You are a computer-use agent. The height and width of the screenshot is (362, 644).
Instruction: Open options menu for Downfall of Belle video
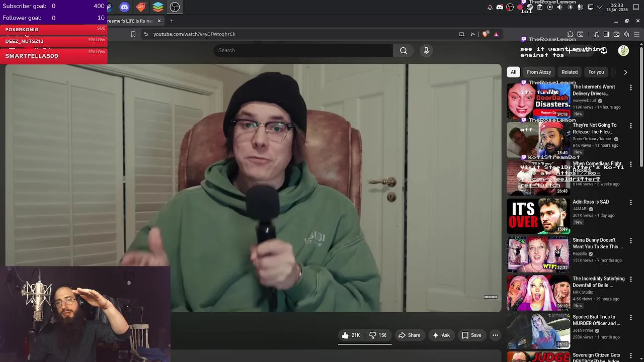click(x=630, y=279)
